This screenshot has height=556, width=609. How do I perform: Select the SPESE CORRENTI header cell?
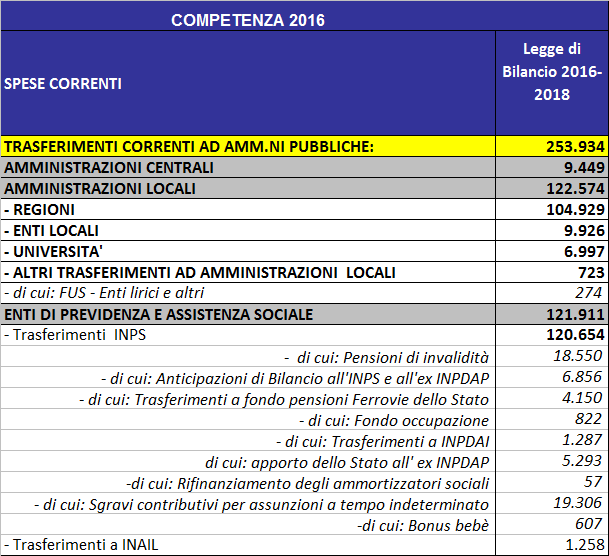63,84
